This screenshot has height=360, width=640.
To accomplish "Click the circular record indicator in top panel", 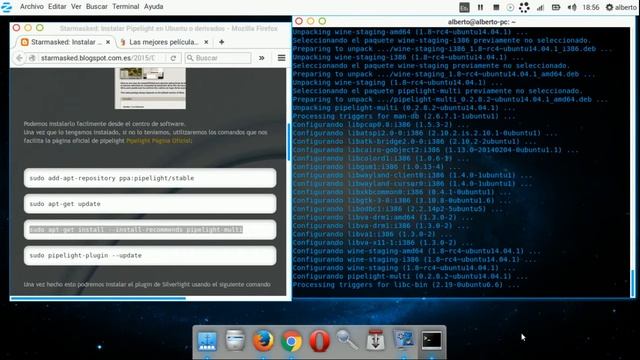I will [x=510, y=7].
